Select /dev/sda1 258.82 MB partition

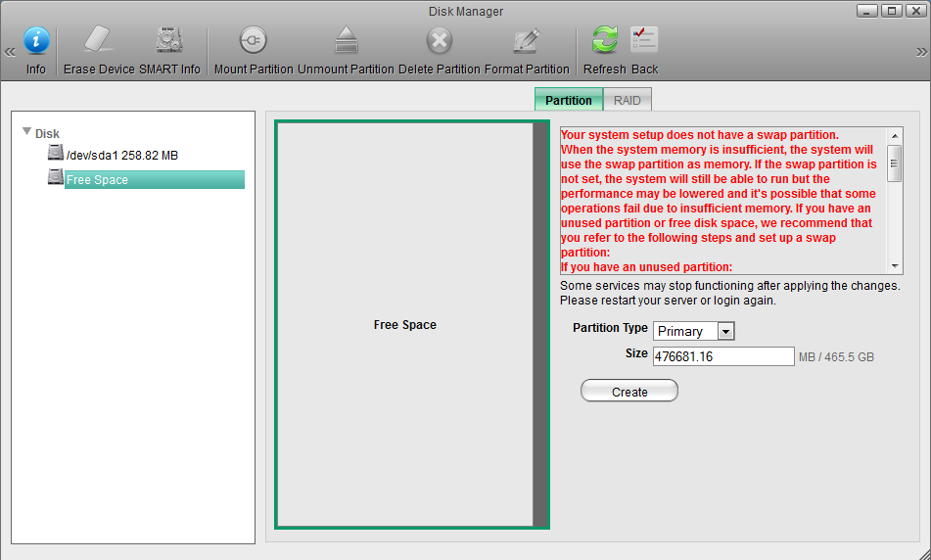coord(121,155)
